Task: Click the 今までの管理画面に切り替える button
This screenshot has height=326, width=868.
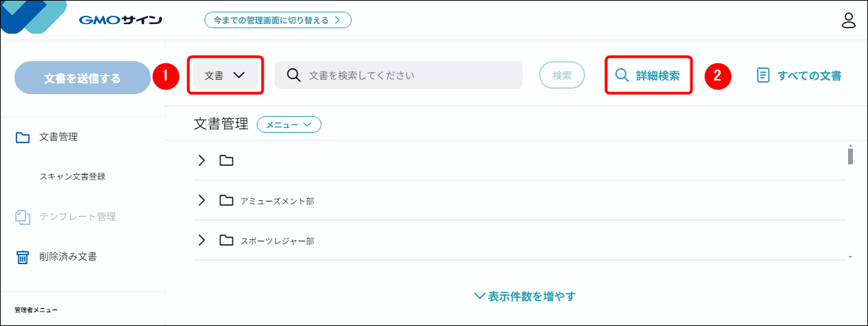Action: pyautogui.click(x=277, y=20)
